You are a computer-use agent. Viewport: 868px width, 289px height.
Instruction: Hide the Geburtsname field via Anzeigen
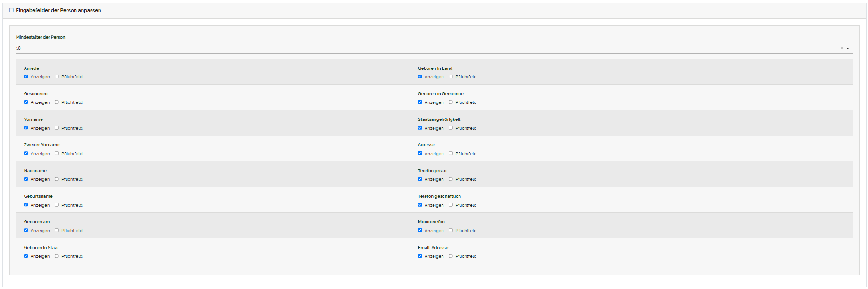click(x=26, y=205)
